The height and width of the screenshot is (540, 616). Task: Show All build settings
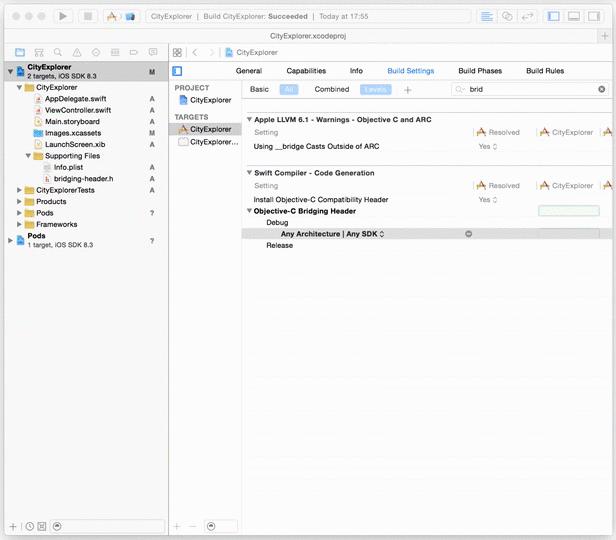(289, 90)
